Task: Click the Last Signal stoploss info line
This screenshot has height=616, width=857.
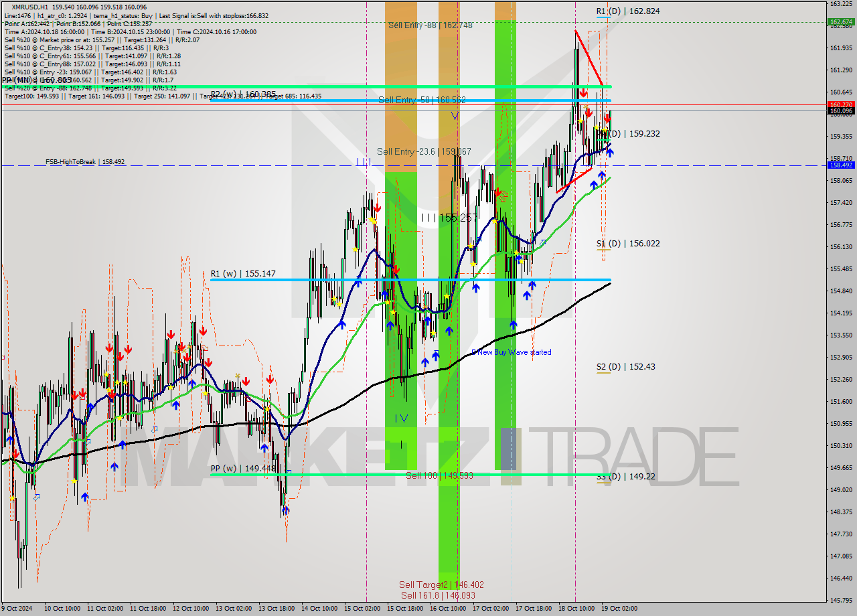Action: tap(137, 15)
